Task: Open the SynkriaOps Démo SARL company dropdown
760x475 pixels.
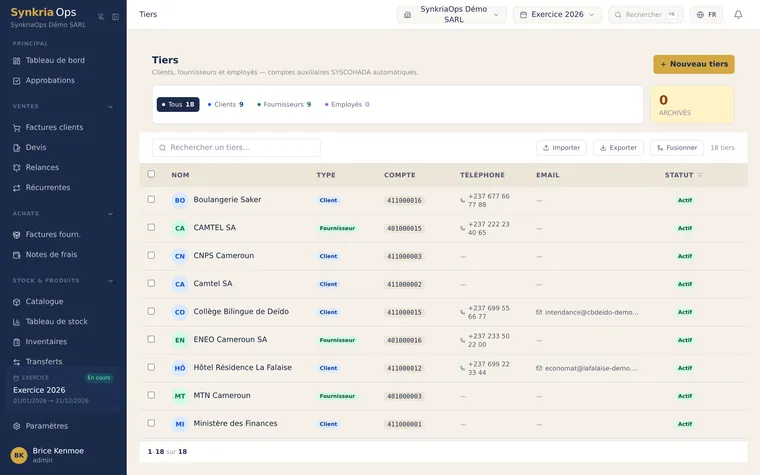Action: (x=452, y=15)
